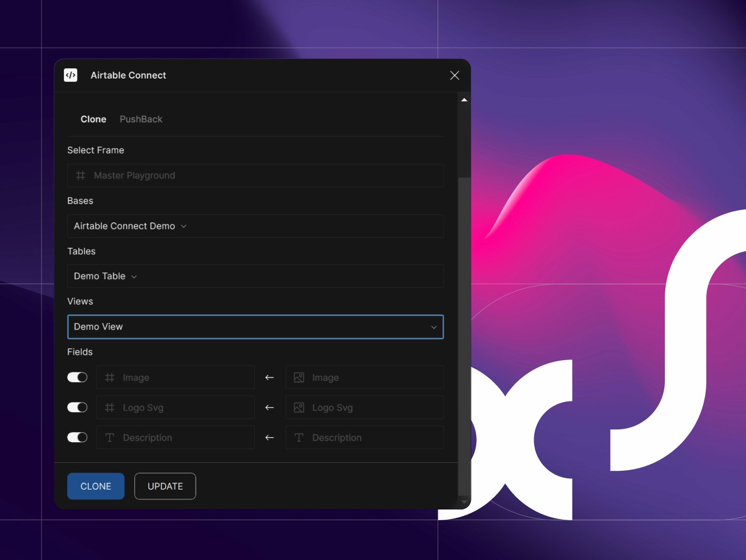Viewport: 746px width, 560px height.
Task: Open the Bases dropdown showing Airtable Connect Demo
Action: (x=255, y=226)
